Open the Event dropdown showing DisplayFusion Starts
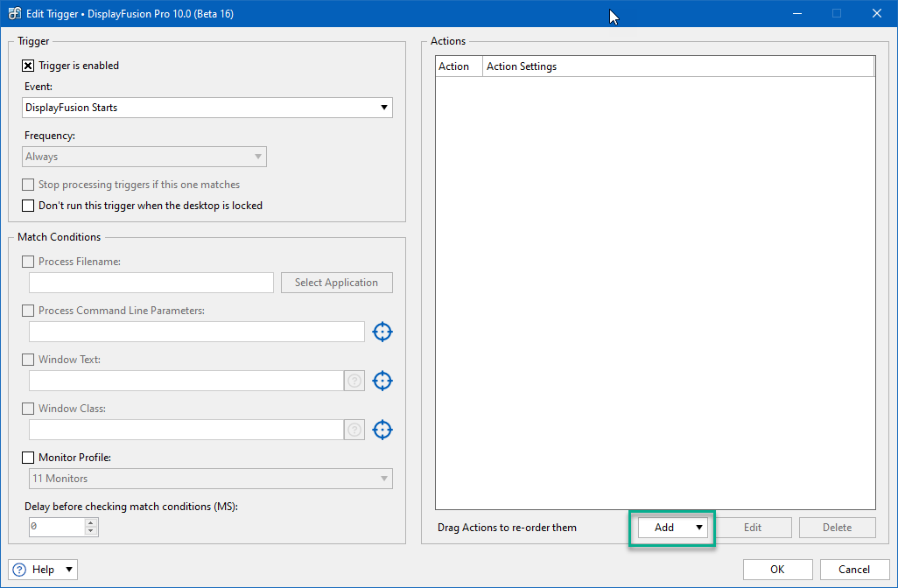The width and height of the screenshot is (898, 588). (x=207, y=108)
